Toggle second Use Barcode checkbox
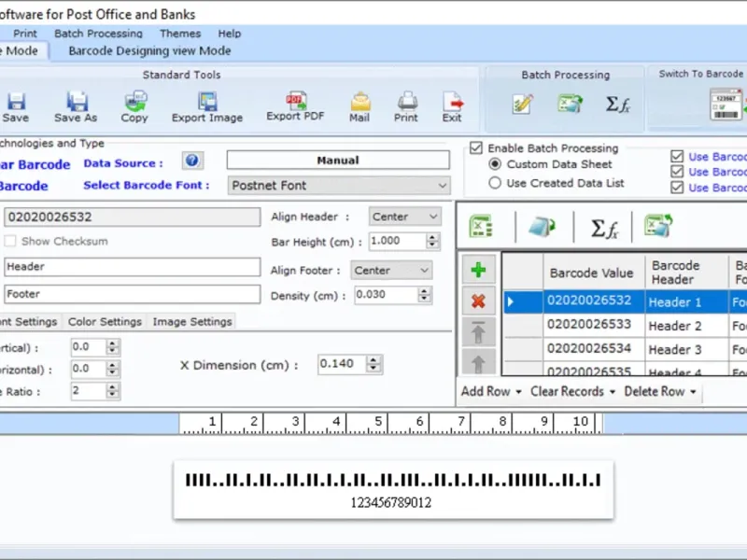Screen dimensions: 747x560 point(677,172)
